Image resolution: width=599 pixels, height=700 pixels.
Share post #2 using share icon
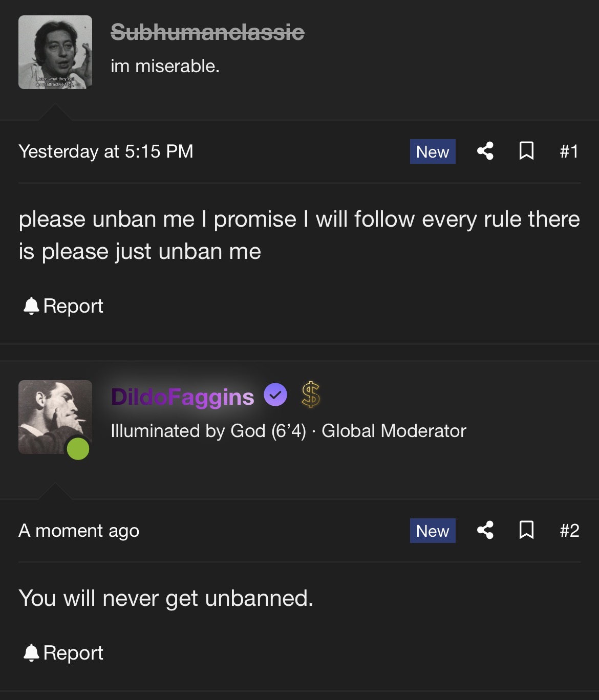pyautogui.click(x=485, y=530)
